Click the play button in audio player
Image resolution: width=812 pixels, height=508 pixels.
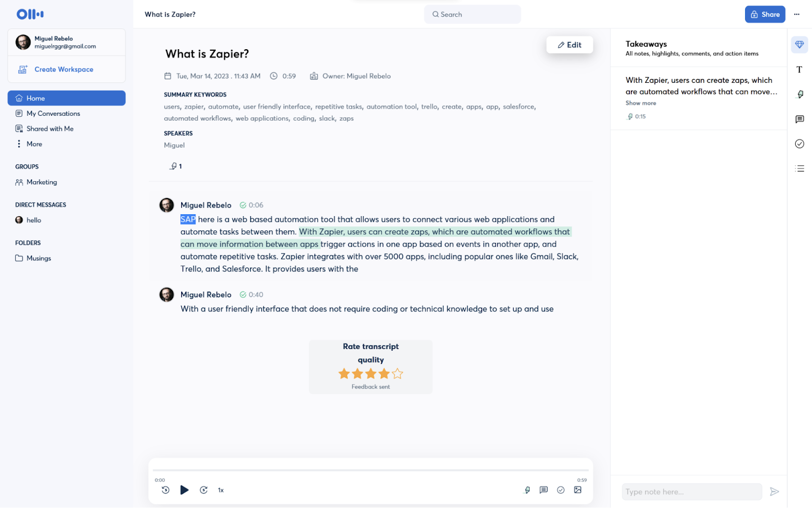click(184, 490)
